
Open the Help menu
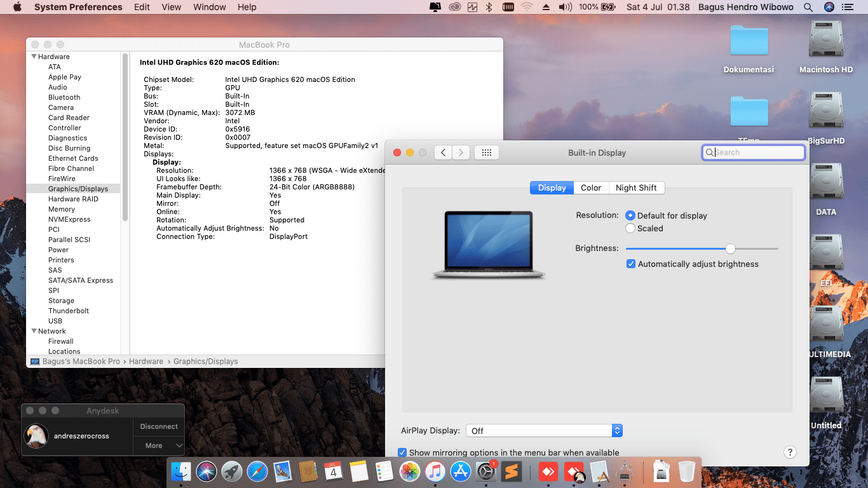[x=247, y=7]
